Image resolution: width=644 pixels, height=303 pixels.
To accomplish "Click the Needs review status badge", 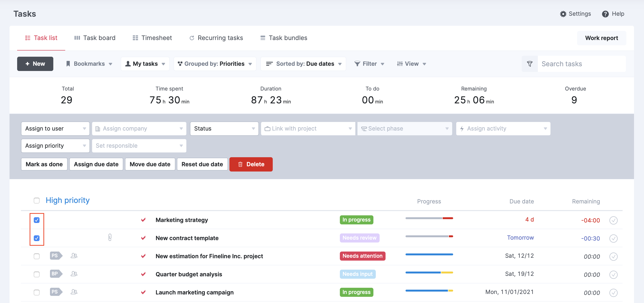I will (359, 238).
